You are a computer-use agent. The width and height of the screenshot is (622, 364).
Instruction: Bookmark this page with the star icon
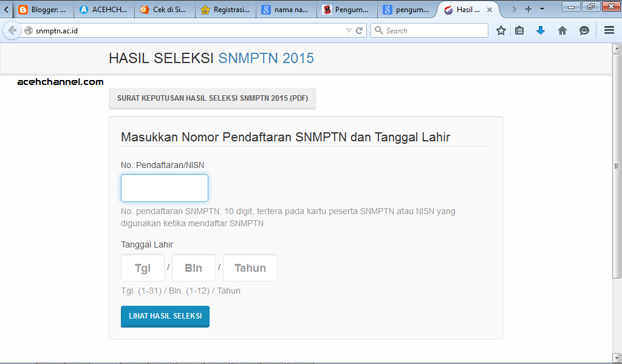(x=501, y=30)
